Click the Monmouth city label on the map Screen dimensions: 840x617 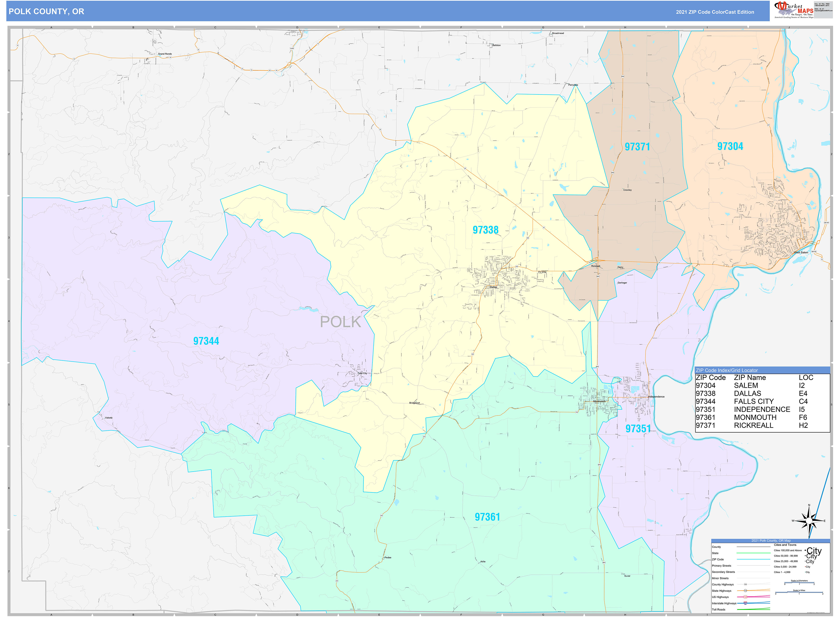pyautogui.click(x=599, y=402)
